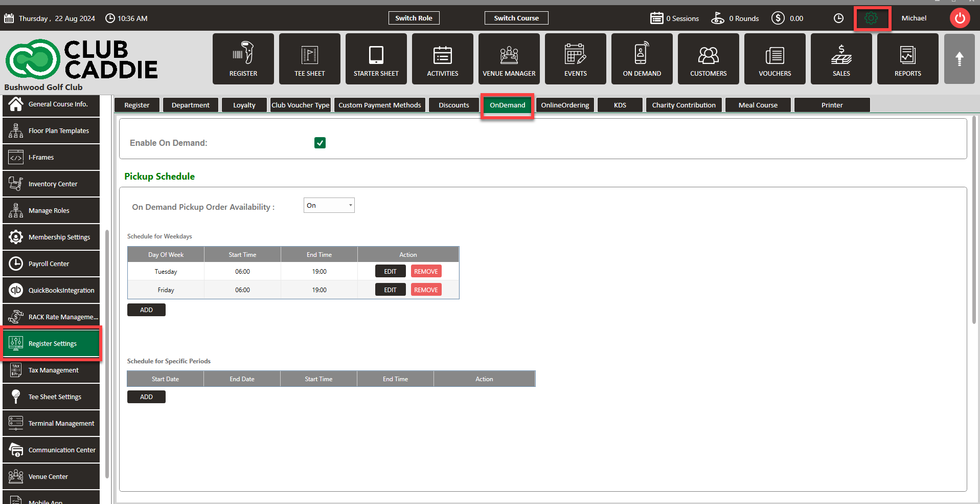Edit the Friday schedule row
Screen dimensions: 980x504
click(391, 290)
